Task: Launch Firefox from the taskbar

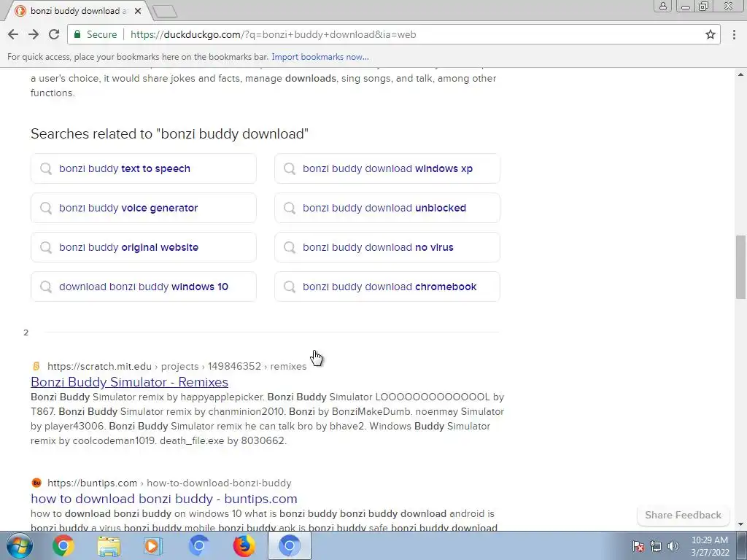Action: click(x=244, y=545)
